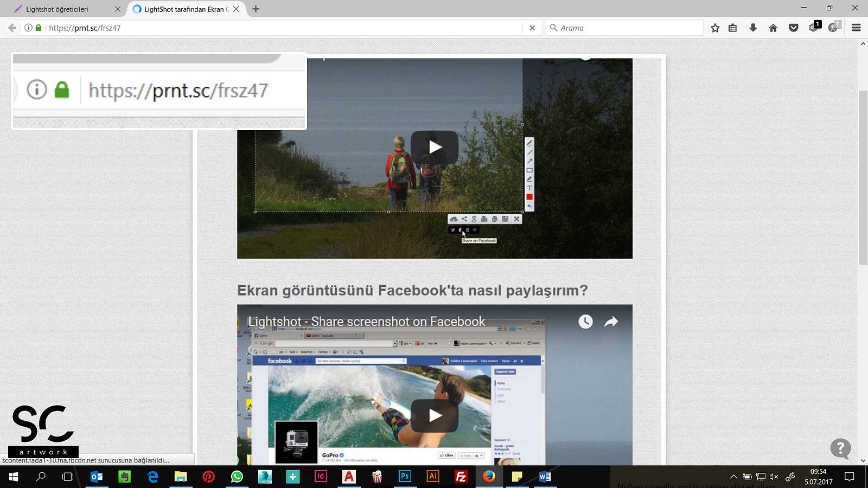Go back to previous page

click(x=12, y=28)
